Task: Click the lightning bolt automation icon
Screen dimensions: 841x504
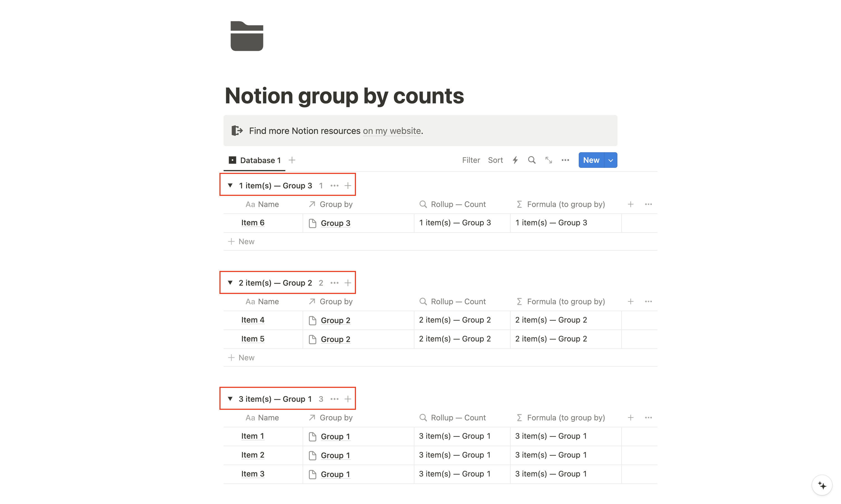Action: pos(515,160)
